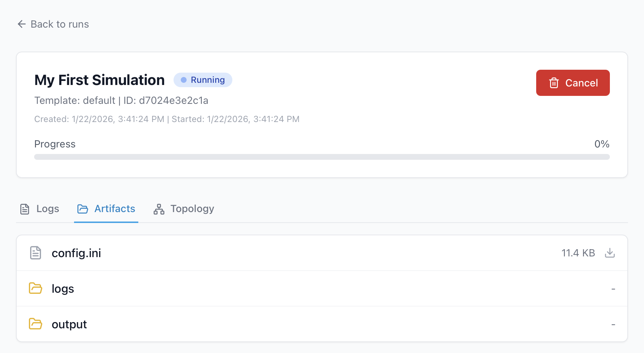Go back to runs
The image size is (644, 353).
[x=60, y=24]
